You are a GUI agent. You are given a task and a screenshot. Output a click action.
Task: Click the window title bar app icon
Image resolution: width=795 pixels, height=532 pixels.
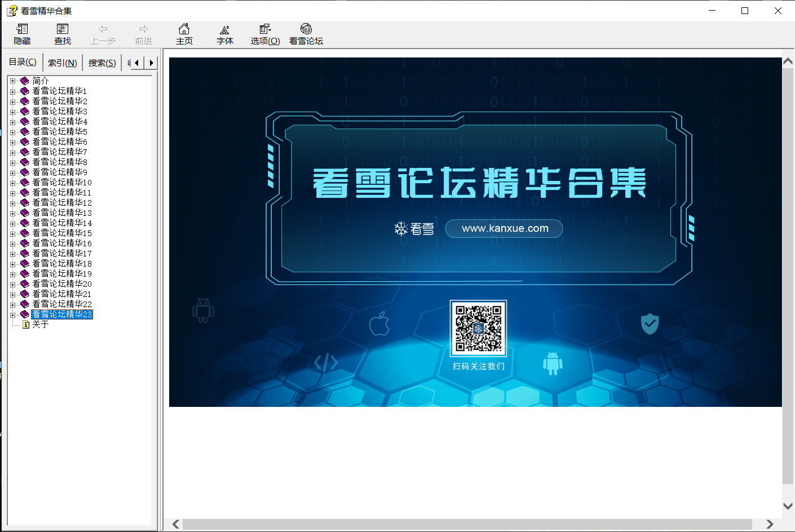pyautogui.click(x=12, y=11)
